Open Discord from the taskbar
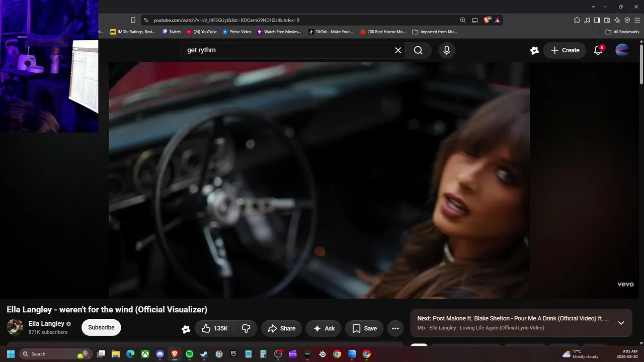 tap(160, 354)
